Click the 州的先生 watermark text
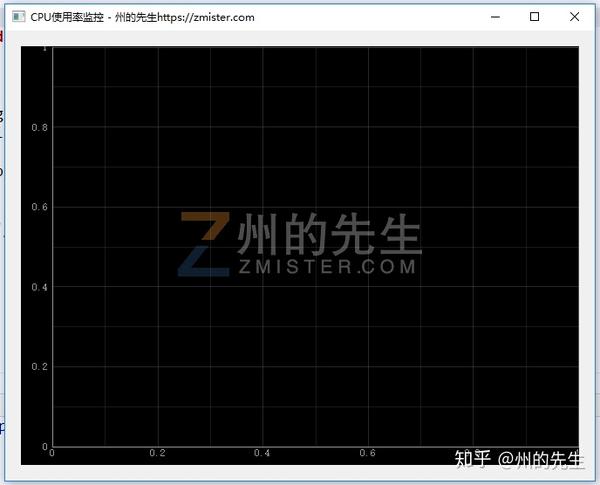Image resolution: width=600 pixels, height=485 pixels. click(329, 234)
